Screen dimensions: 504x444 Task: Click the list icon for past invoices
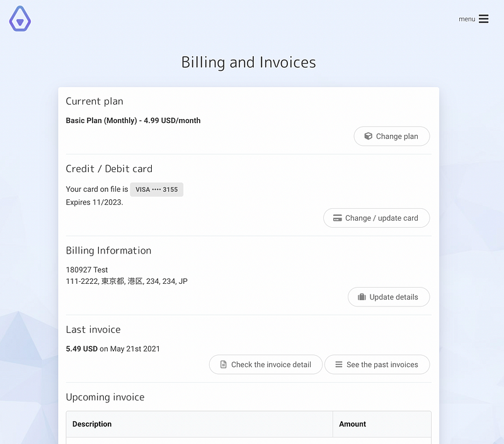(x=338, y=364)
